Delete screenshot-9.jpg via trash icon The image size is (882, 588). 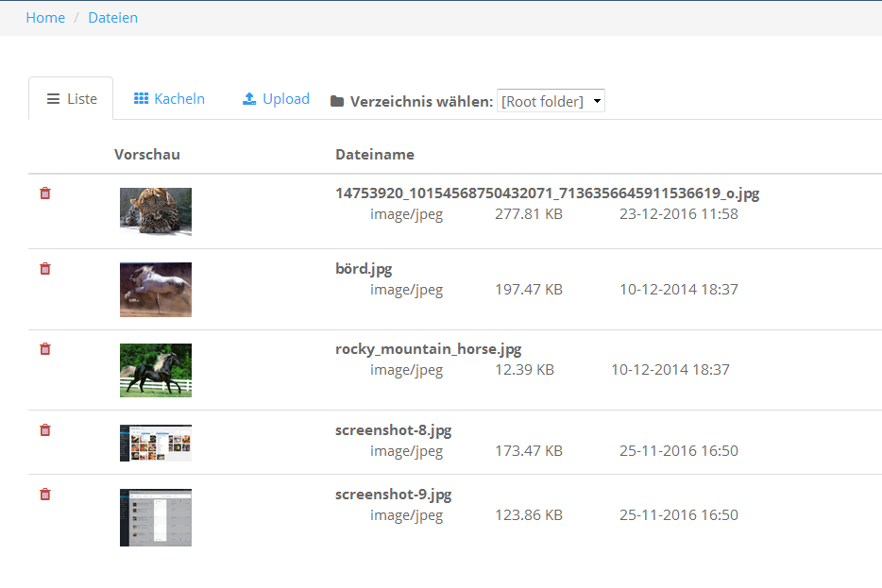45,495
